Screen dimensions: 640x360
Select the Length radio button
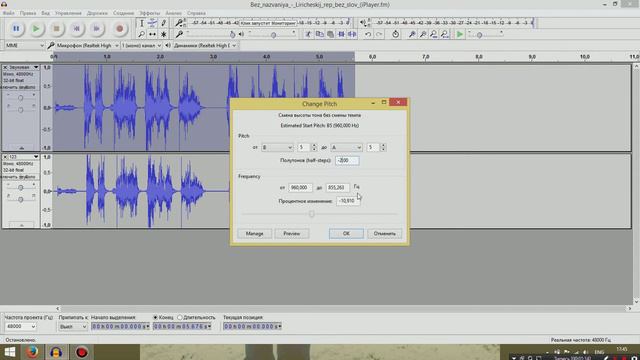tap(180, 317)
